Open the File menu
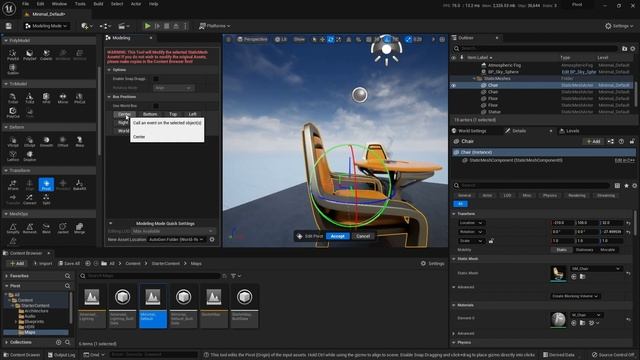The image size is (640, 360). click(x=25, y=4)
